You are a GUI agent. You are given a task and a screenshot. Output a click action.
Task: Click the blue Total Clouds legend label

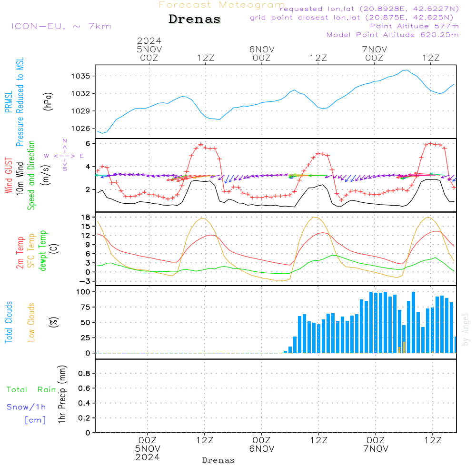pos(9,322)
